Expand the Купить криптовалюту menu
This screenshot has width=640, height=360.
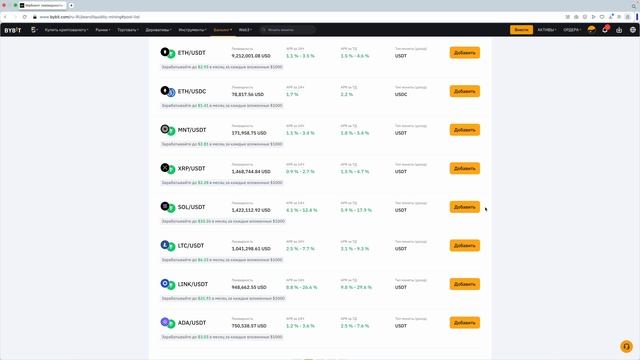point(67,30)
